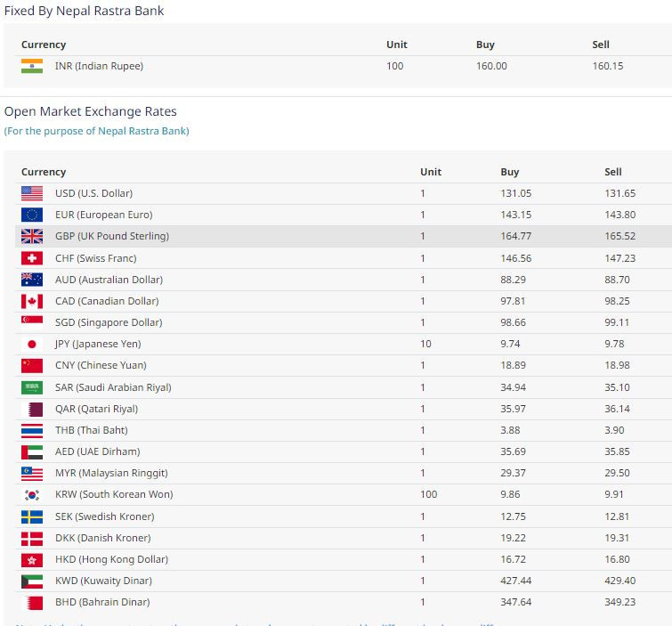Click '(For the purpose of Nepal Rastra Bank)' note
672x626 pixels.
pos(96,131)
